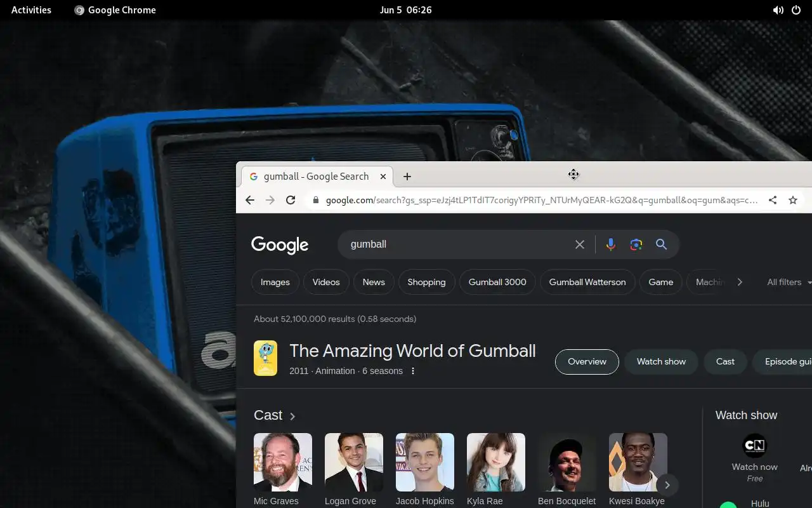
Task: Switch to the Cast tab
Action: [x=725, y=362]
